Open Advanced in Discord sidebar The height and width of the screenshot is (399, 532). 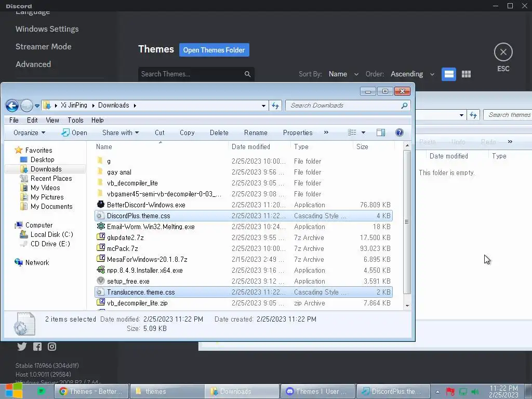33,64
